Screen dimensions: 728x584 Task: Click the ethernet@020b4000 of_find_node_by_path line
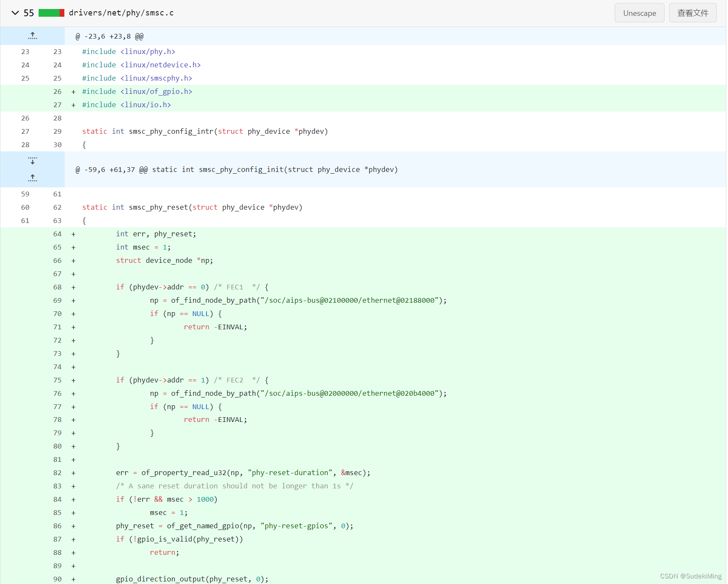tap(298, 393)
